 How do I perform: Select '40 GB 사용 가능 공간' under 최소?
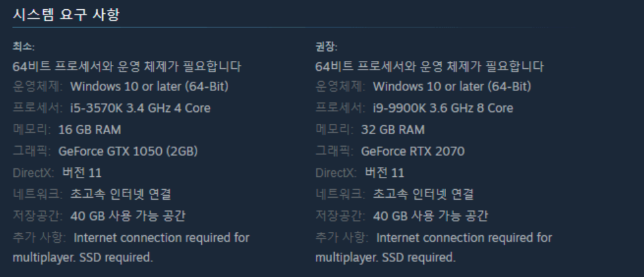coord(128,216)
